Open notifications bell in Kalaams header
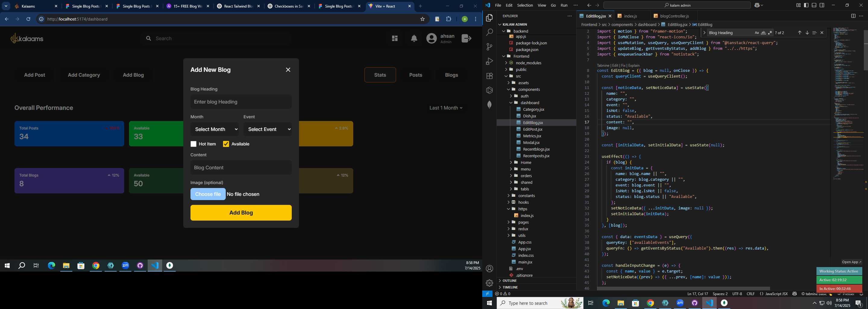 pos(414,38)
